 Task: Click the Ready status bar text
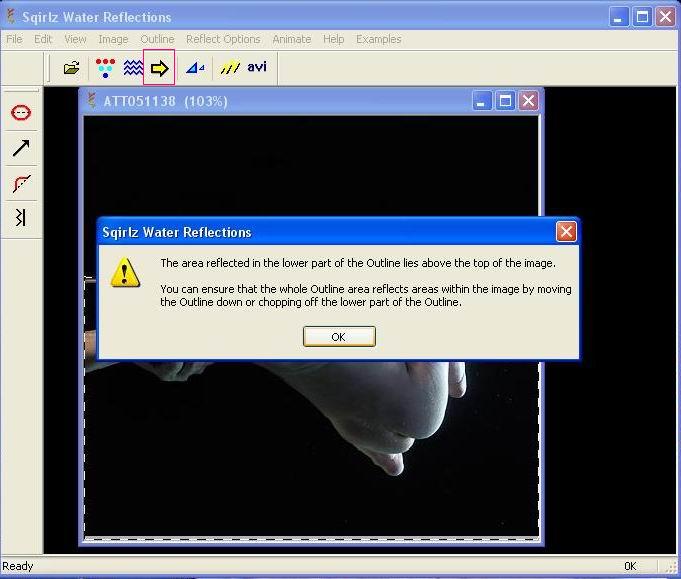18,566
